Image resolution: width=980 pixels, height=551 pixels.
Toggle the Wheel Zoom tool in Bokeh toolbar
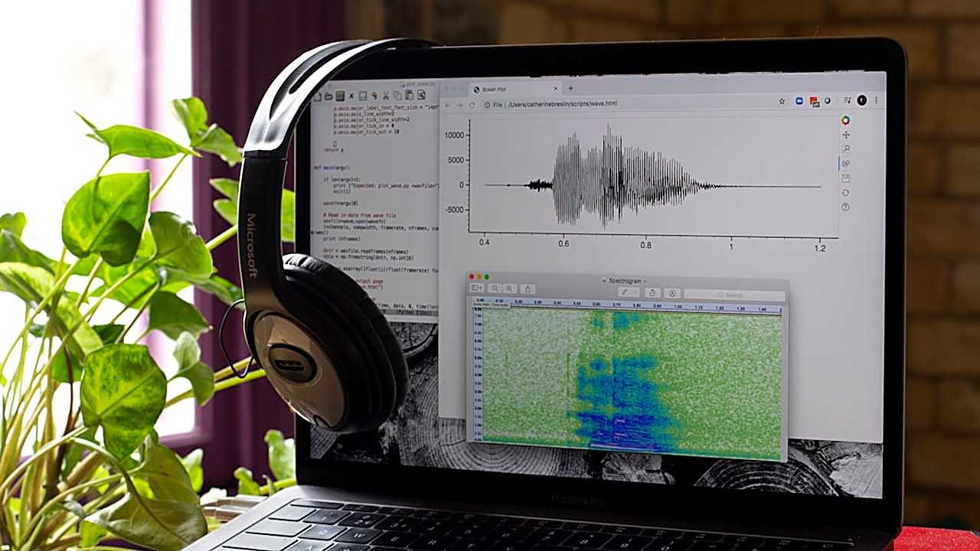tap(845, 164)
